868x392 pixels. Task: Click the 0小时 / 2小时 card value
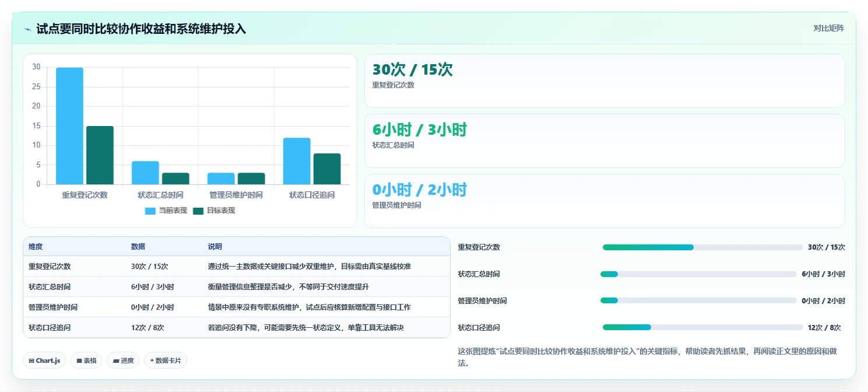420,190
